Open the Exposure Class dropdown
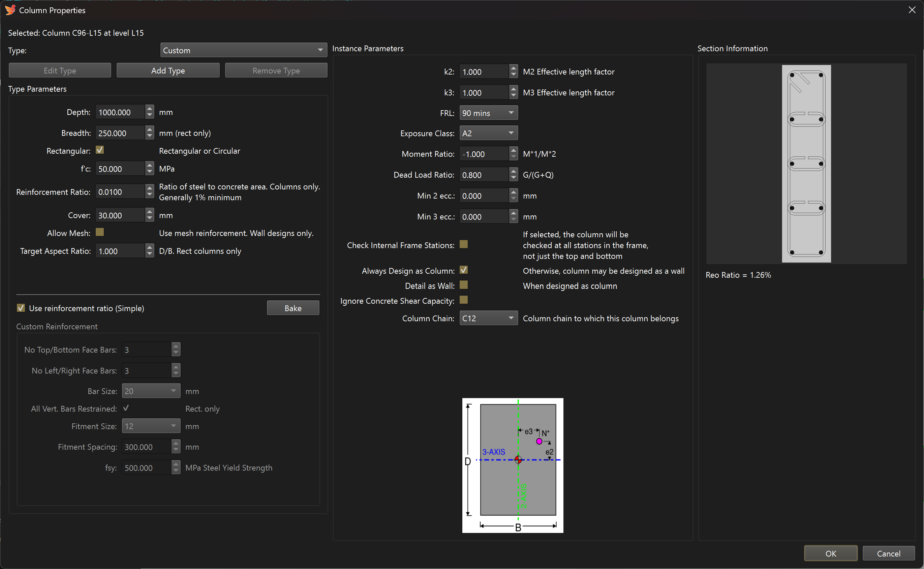This screenshot has height=569, width=924. (x=488, y=133)
